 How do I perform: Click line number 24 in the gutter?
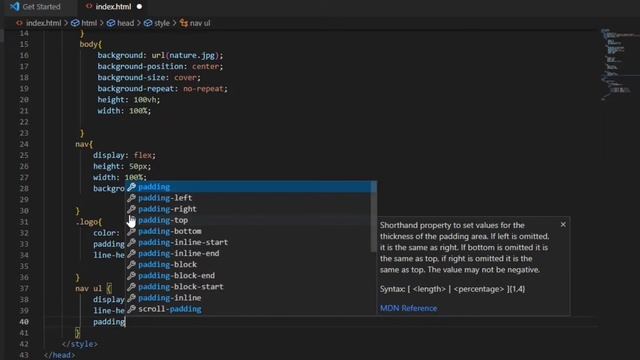(24, 144)
